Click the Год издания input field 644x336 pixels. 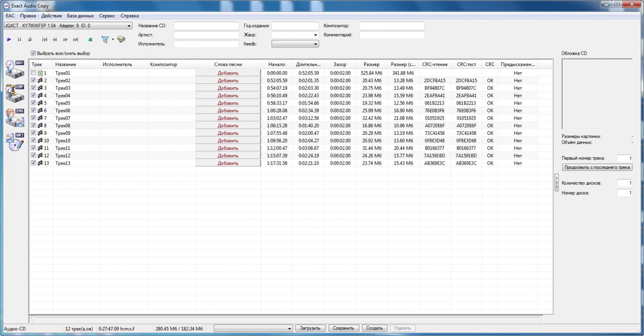(295, 26)
